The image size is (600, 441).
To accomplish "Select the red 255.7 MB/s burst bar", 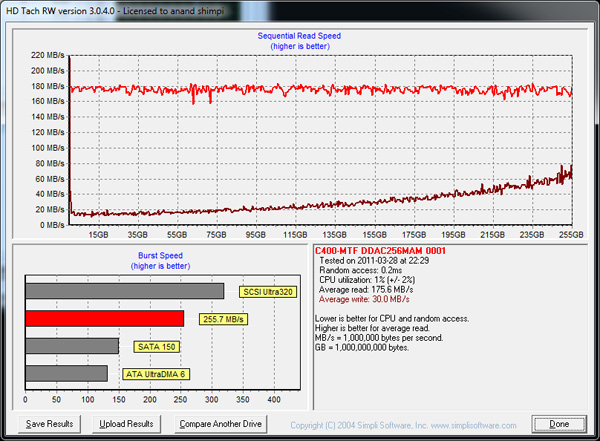I will coord(104,318).
